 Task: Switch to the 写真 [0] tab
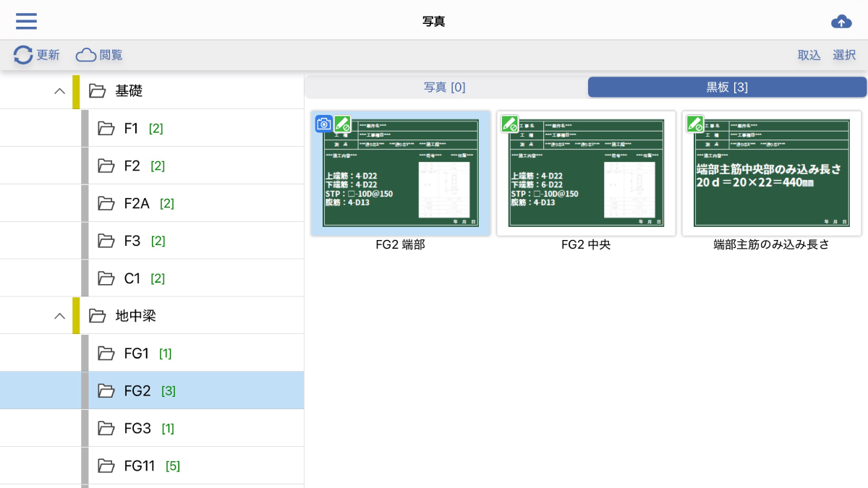[x=445, y=87]
